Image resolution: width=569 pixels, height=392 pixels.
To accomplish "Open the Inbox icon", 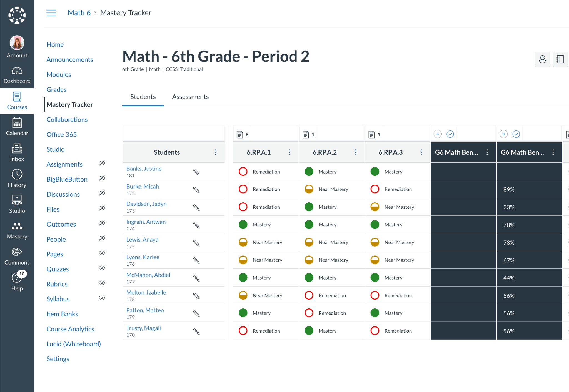I will [17, 153].
